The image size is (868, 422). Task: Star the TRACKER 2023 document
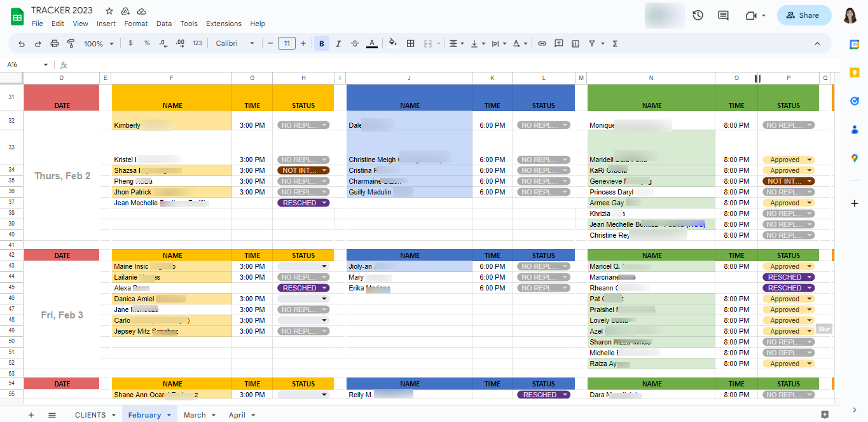pyautogui.click(x=109, y=11)
